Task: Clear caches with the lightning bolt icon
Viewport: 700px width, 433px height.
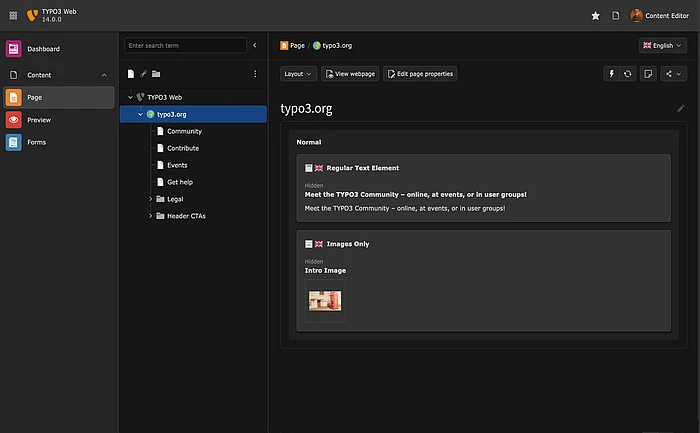Action: (x=612, y=73)
